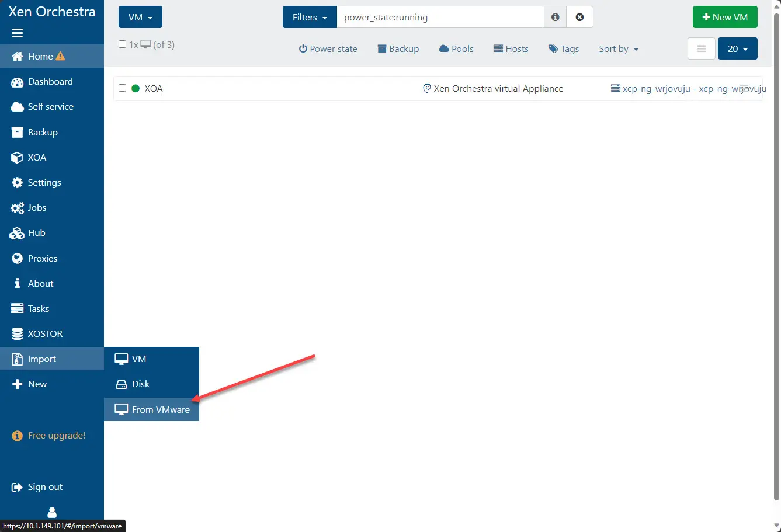The width and height of the screenshot is (781, 532).
Task: Open the Hosts filter
Action: [x=511, y=49]
